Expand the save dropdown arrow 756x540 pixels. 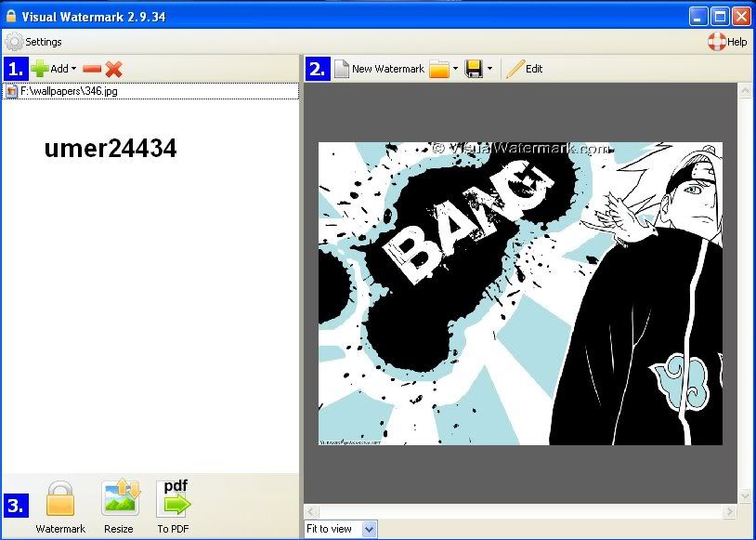pyautogui.click(x=489, y=70)
